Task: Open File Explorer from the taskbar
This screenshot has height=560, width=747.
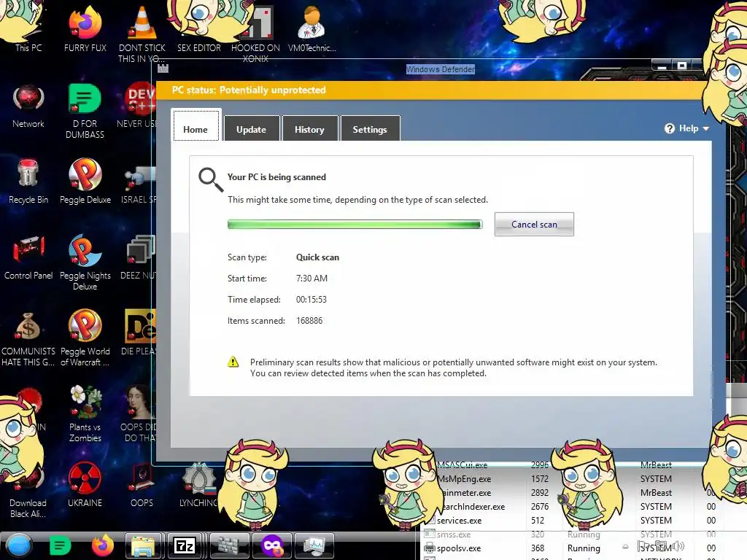Action: click(144, 545)
